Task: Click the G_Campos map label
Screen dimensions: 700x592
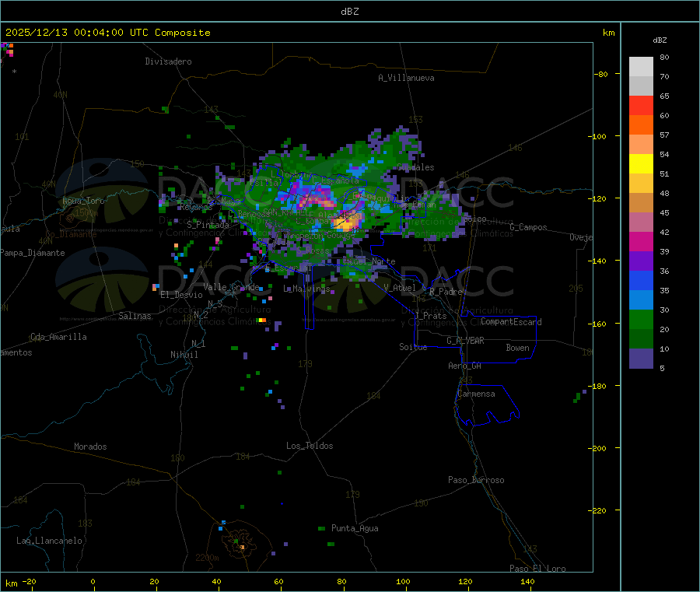Action: coord(528,227)
